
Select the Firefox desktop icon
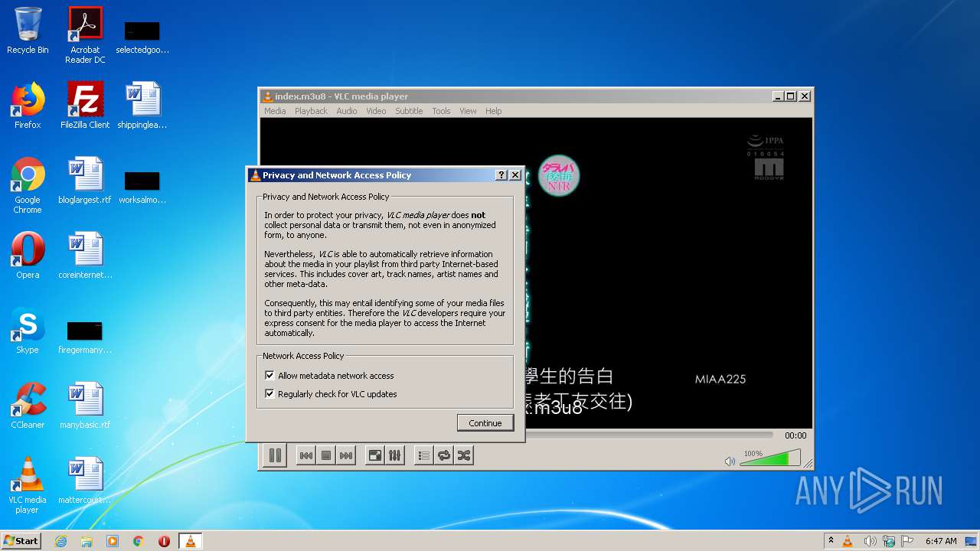tap(28, 106)
